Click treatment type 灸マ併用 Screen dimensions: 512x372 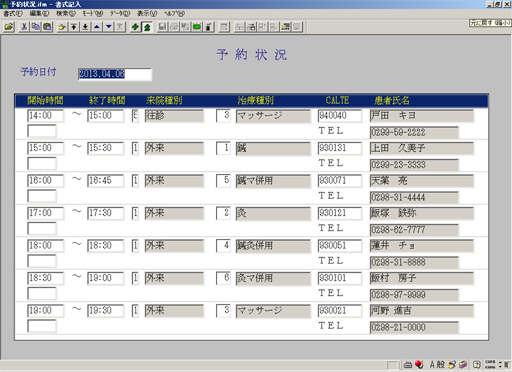pos(273,278)
